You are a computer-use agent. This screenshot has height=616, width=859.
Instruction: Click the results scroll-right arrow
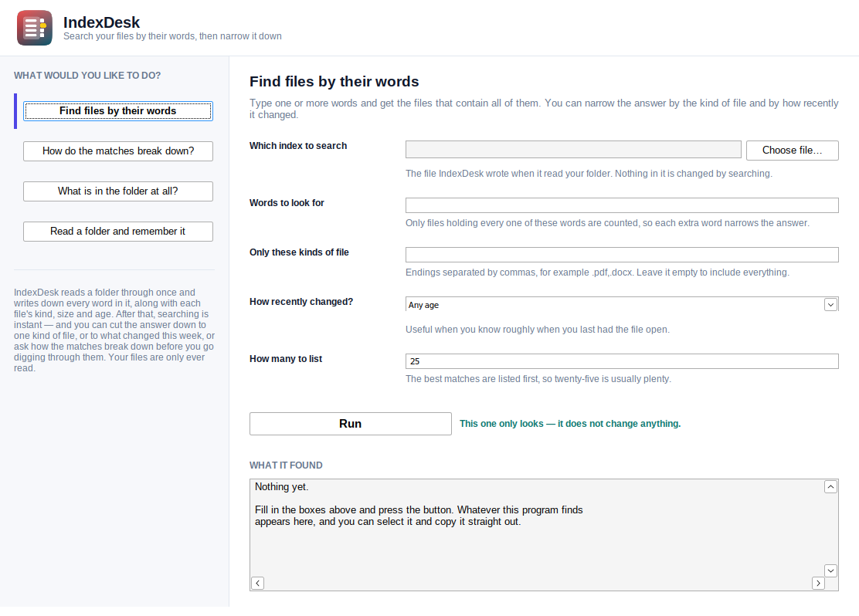coord(818,583)
